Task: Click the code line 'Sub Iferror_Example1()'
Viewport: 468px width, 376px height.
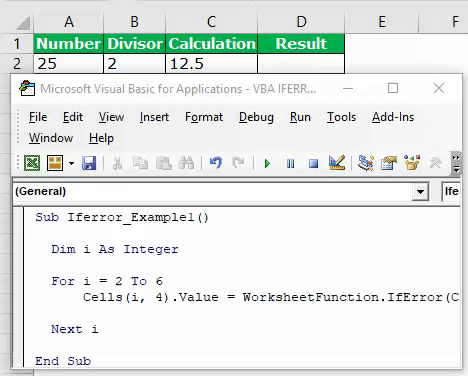Action: 122,217
